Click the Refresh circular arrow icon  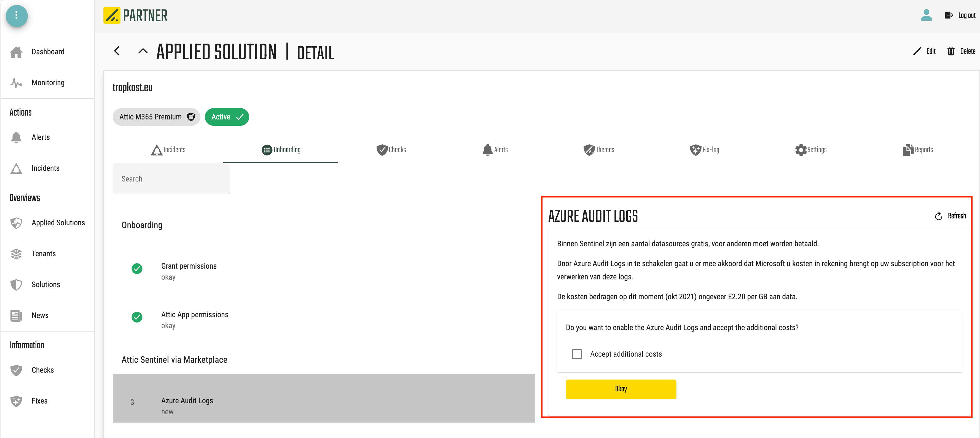click(x=939, y=216)
